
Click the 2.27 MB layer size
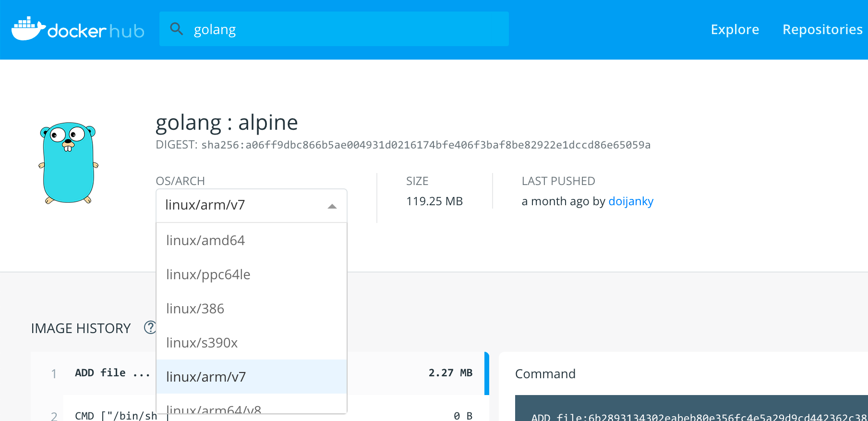pyautogui.click(x=450, y=372)
